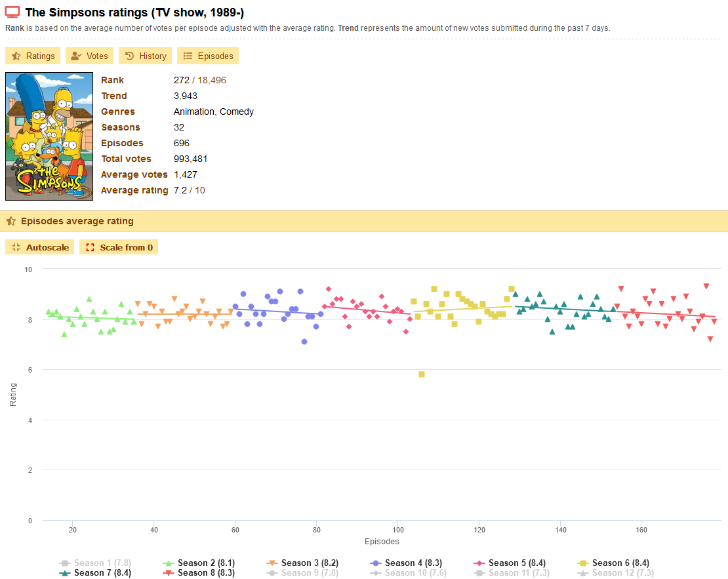Open the History tab
The image size is (728, 579).
(146, 56)
